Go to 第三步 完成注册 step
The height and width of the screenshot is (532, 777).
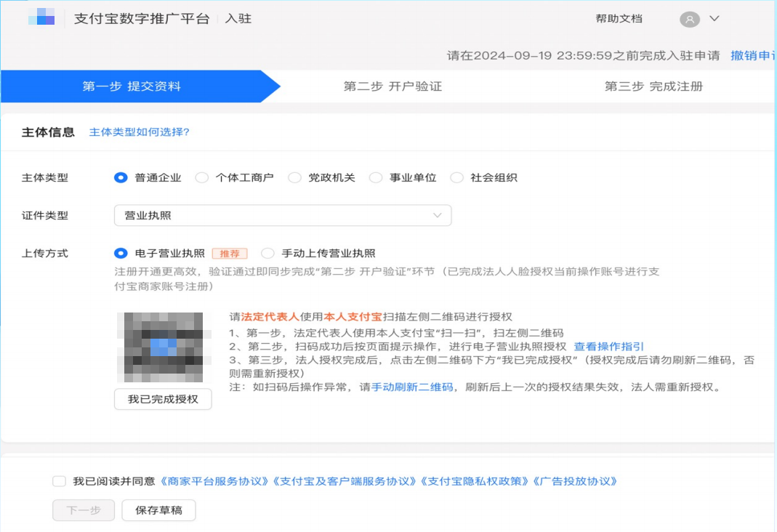click(x=653, y=86)
